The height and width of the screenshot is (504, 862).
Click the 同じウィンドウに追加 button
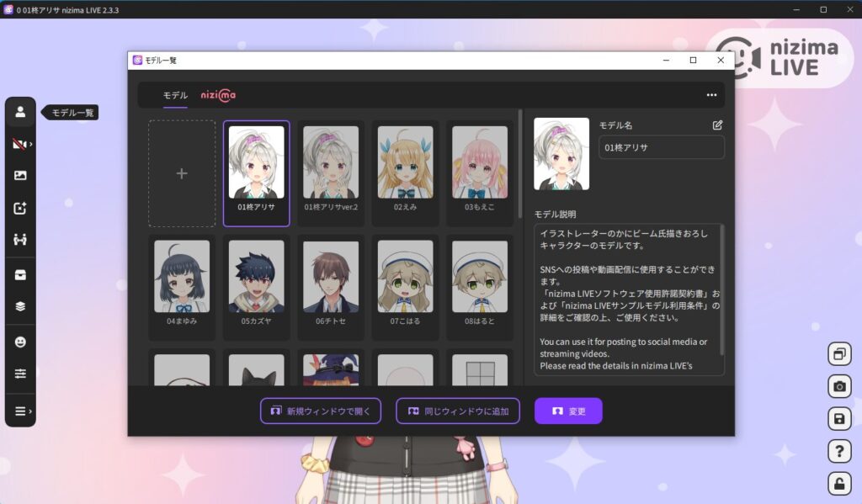tap(458, 411)
